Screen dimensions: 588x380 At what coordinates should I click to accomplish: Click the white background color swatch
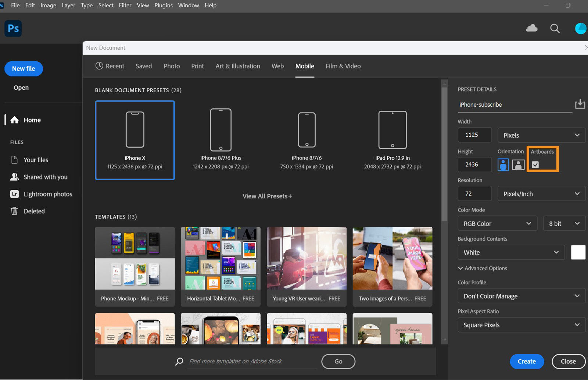tap(578, 252)
